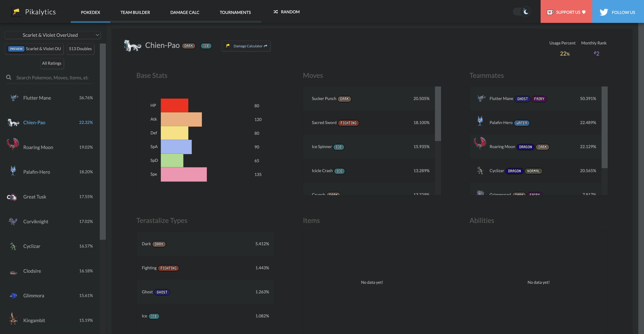
Task: Click the Chien-Pao sprite in sidebar list
Action: pyautogui.click(x=13, y=122)
